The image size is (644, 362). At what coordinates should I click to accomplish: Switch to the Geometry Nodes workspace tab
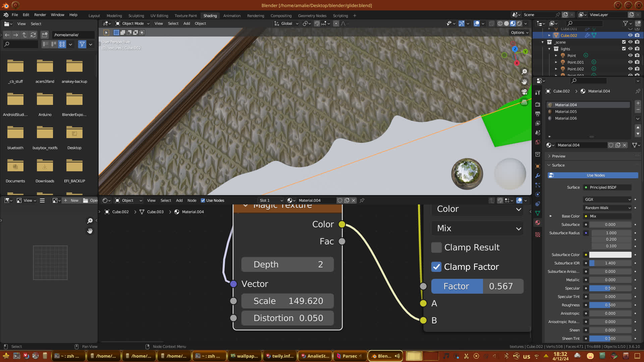pos(312,16)
